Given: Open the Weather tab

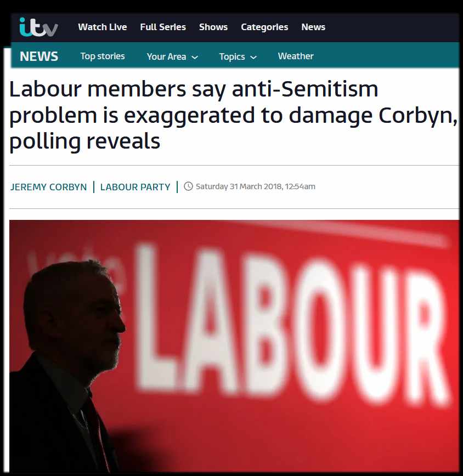Looking at the screenshot, I should [296, 56].
